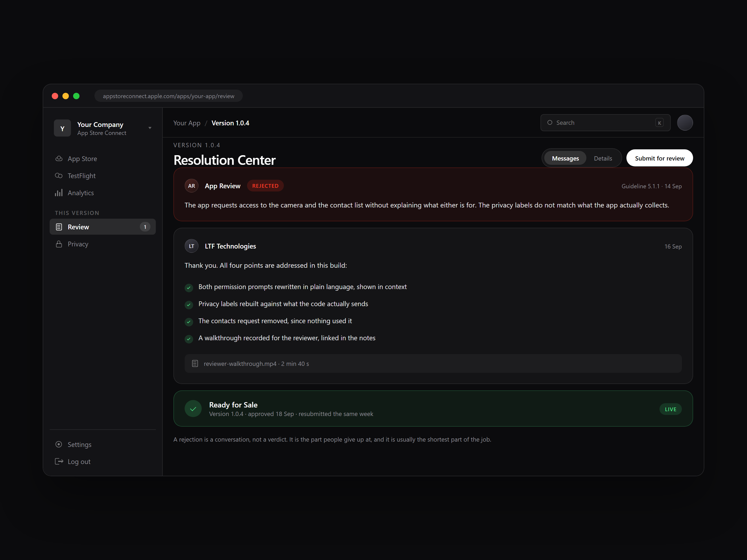Switch to the Messages tab

pos(565,158)
